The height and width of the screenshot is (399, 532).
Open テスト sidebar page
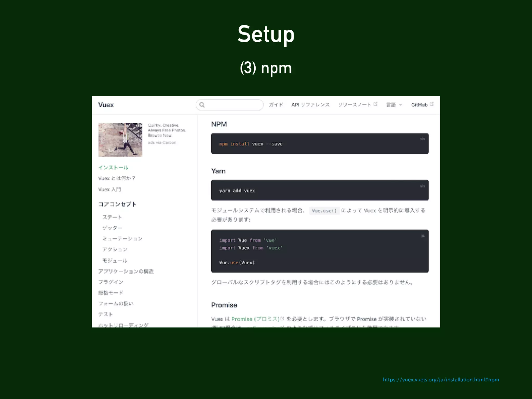click(105, 314)
